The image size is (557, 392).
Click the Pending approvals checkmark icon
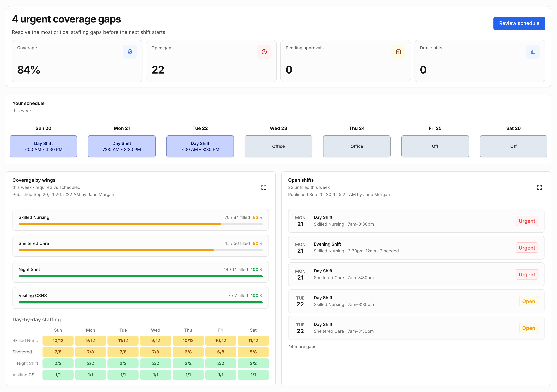[398, 52]
